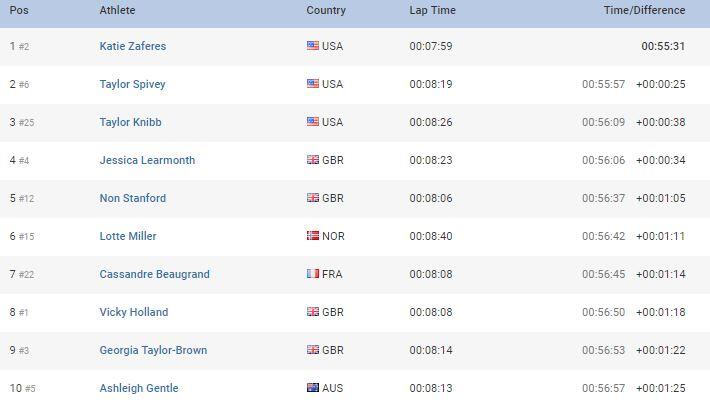Click France flag icon in Beaugrand row

(313, 274)
